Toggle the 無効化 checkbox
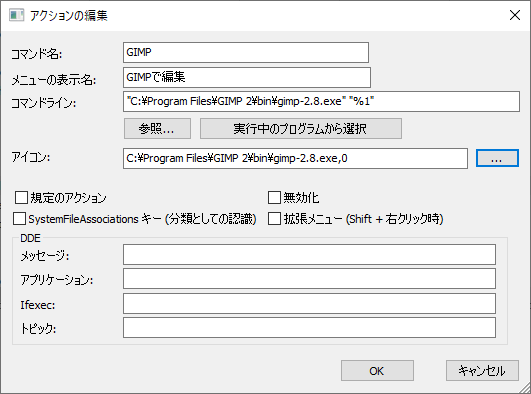The width and height of the screenshot is (531, 394). (274, 198)
